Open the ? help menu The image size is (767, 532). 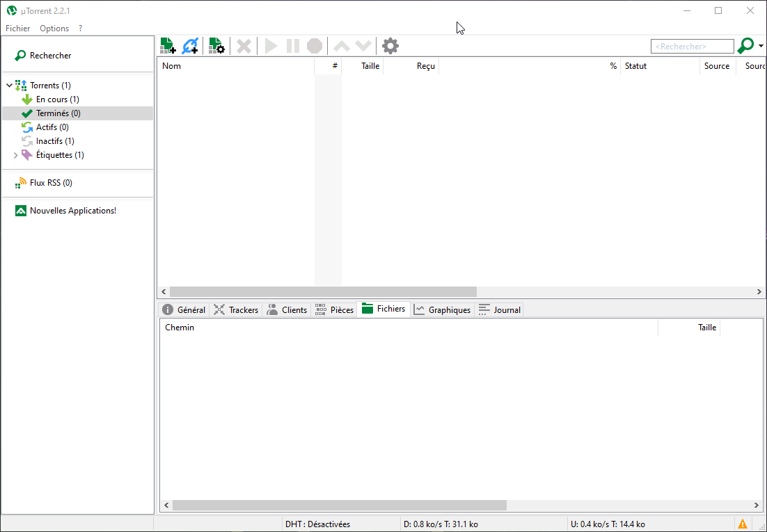(80, 29)
